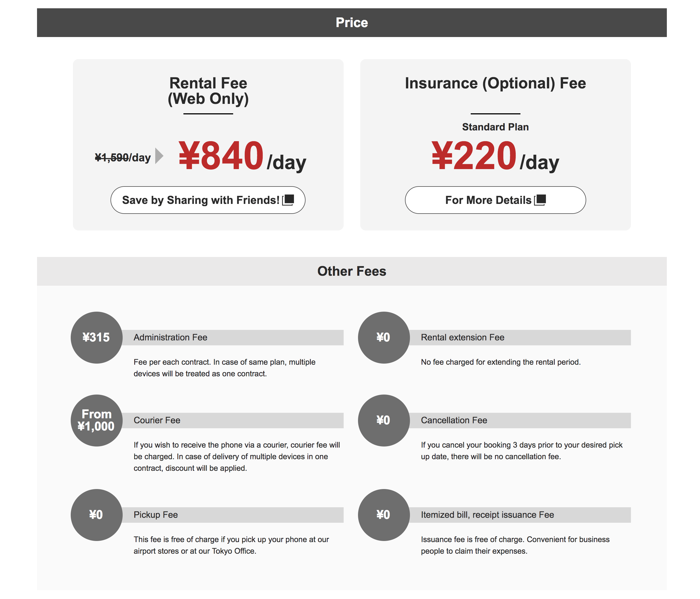Click the Save by Sharing with Friends button
This screenshot has width=700, height=599.
207,200
